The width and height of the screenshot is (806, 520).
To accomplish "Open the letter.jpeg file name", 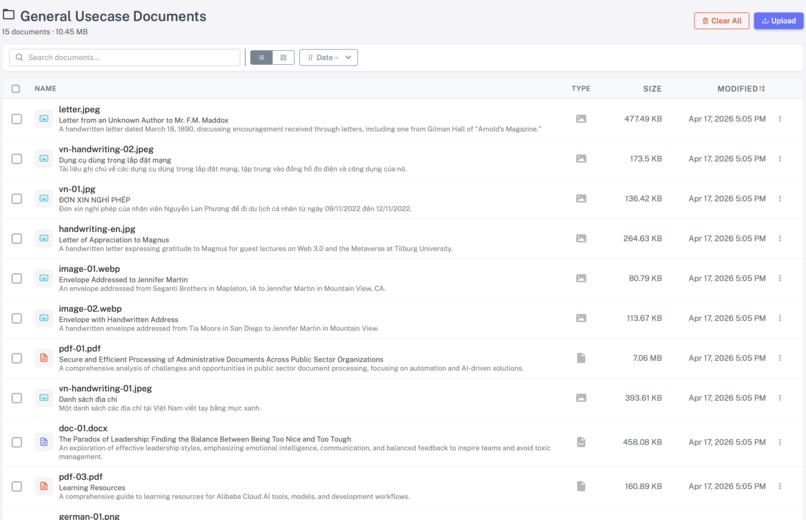I will pyautogui.click(x=79, y=109).
